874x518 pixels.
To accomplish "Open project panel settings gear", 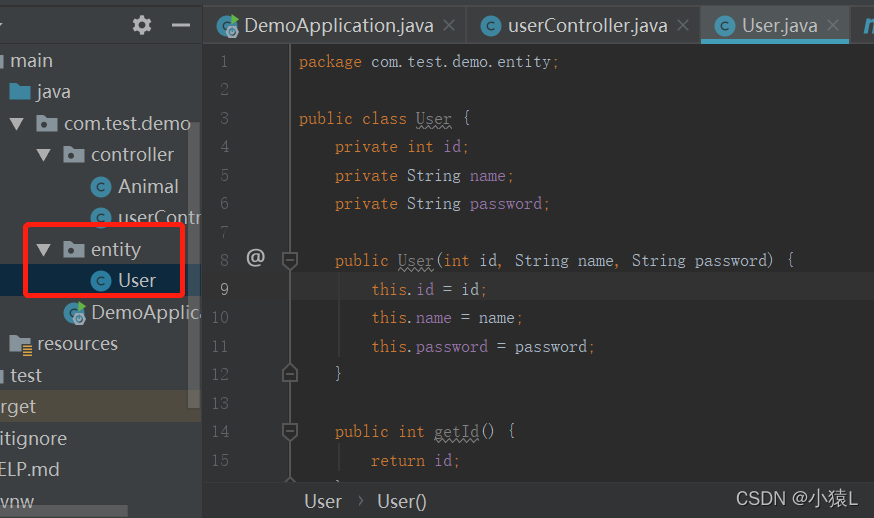I will (142, 25).
